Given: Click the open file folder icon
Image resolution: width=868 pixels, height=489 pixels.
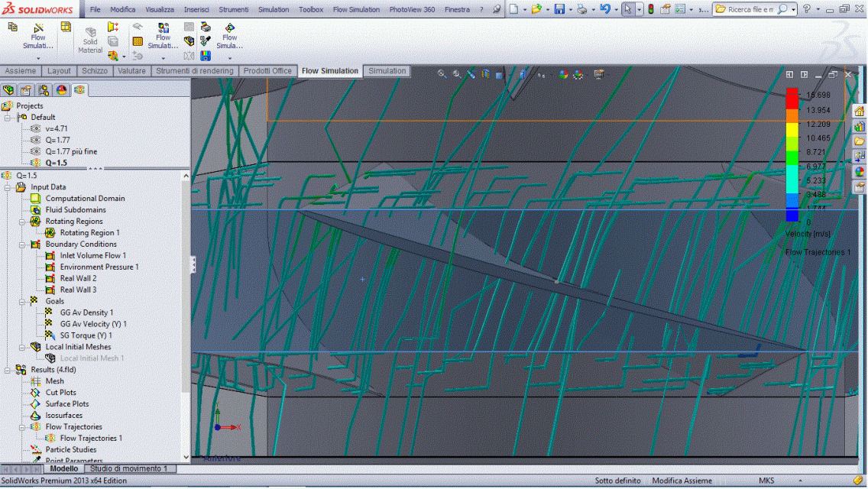Looking at the screenshot, I should (x=536, y=9).
